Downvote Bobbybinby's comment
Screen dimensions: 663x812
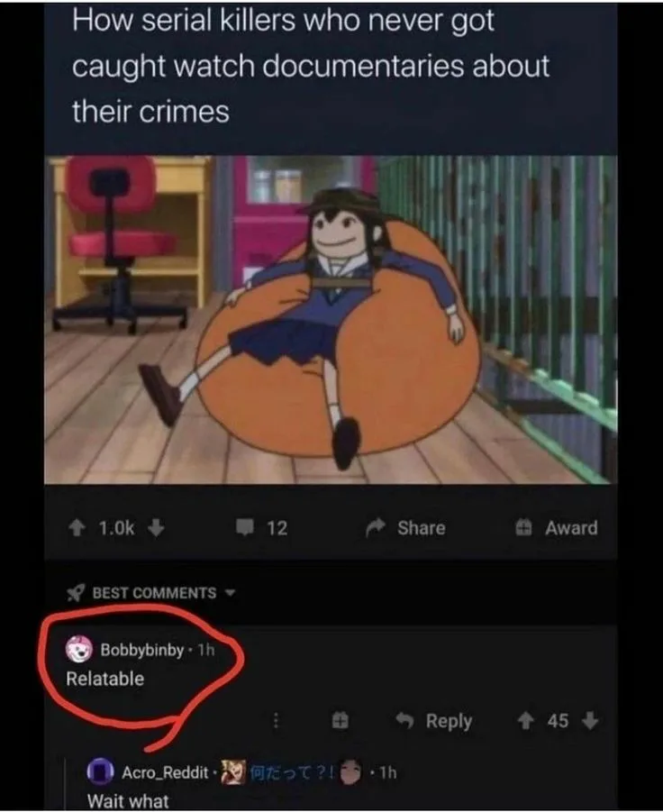[590, 720]
